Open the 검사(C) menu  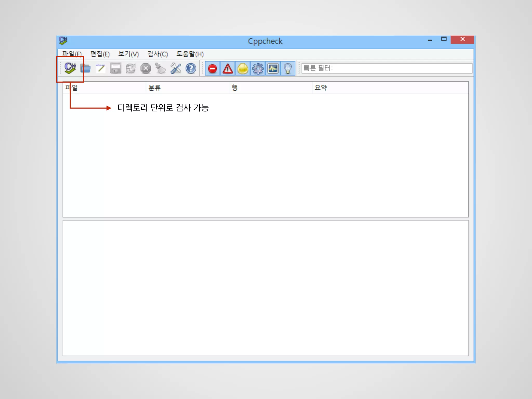[158, 54]
